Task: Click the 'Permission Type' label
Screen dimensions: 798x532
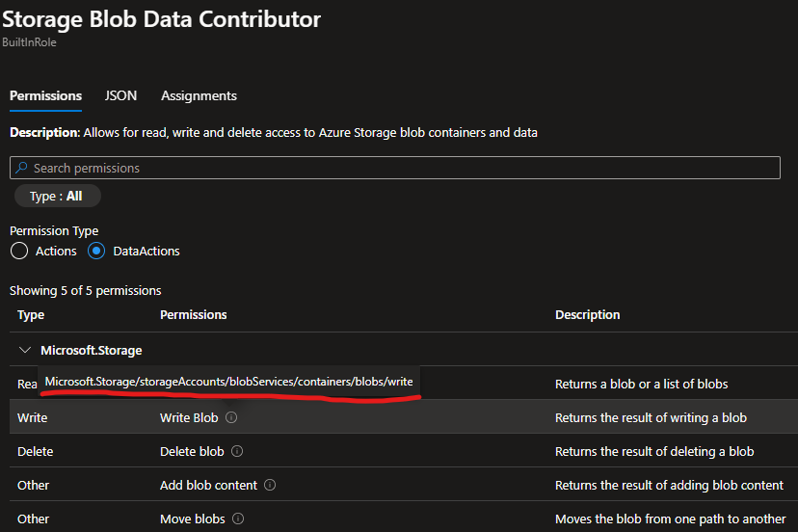Action: [x=54, y=230]
